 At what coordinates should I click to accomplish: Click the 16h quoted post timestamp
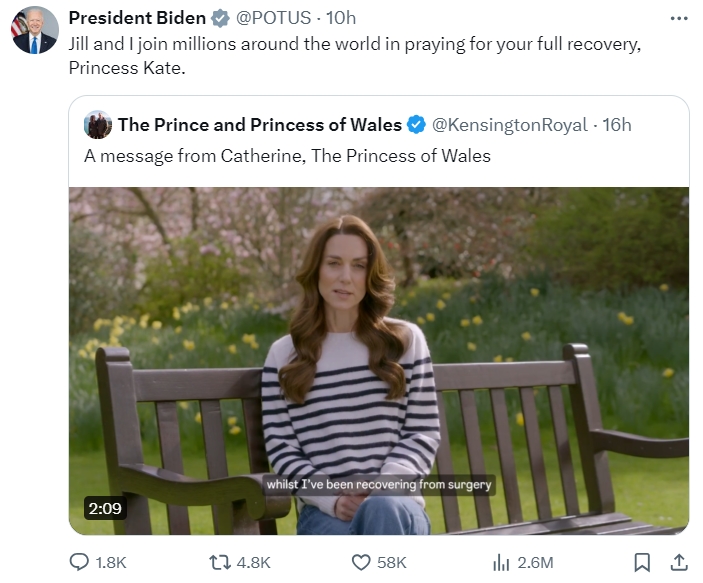tap(617, 125)
